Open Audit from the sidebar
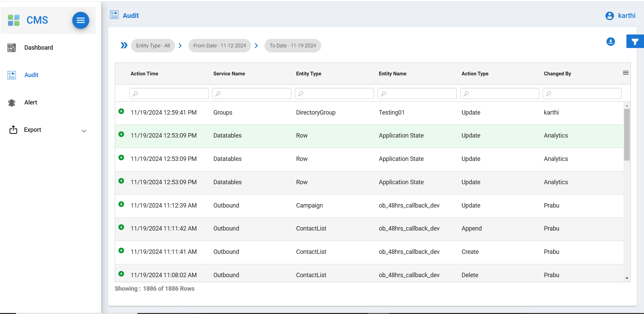 point(31,75)
